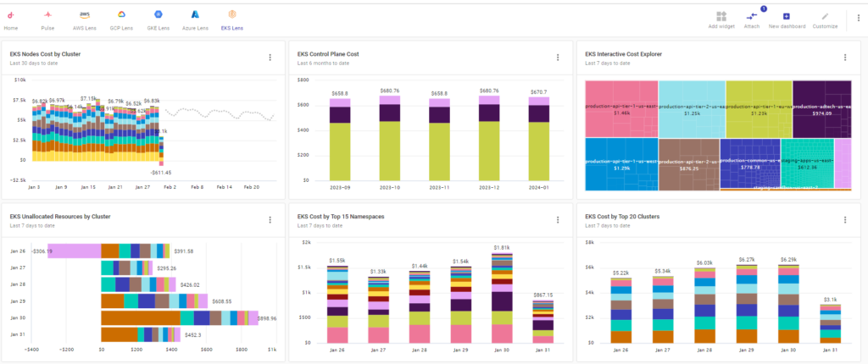Image resolution: width=868 pixels, height=364 pixels.
Task: Open the Pulse view icon
Action: (x=47, y=16)
